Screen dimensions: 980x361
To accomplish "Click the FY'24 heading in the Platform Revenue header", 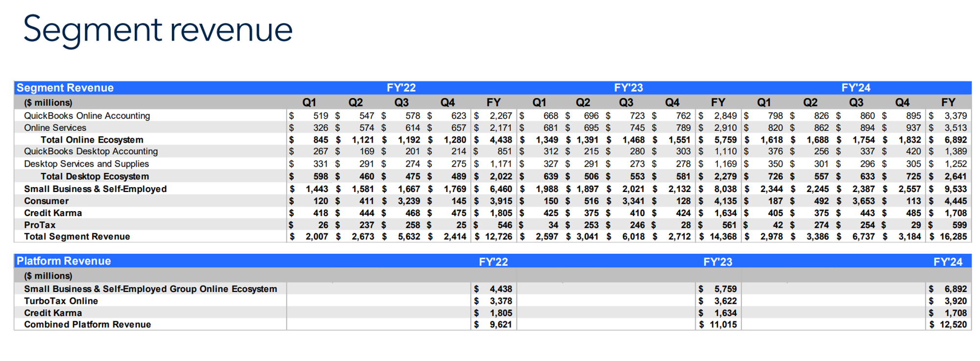I will pyautogui.click(x=948, y=262).
